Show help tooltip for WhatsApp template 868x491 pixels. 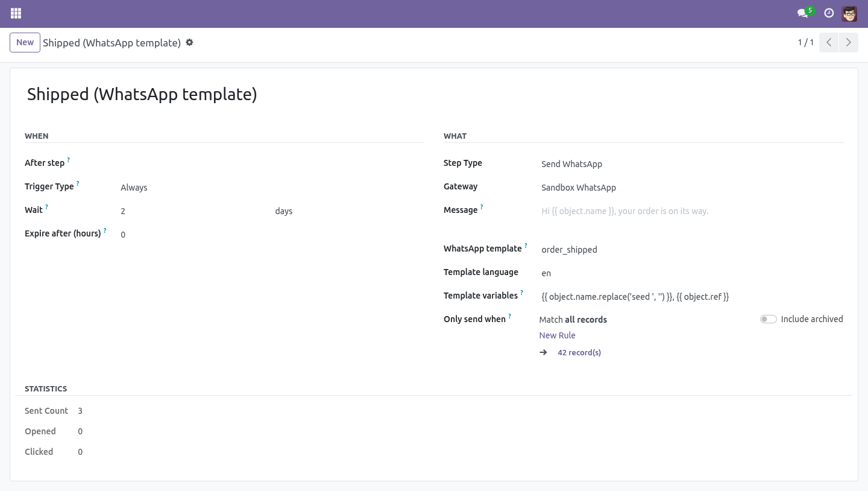click(526, 245)
